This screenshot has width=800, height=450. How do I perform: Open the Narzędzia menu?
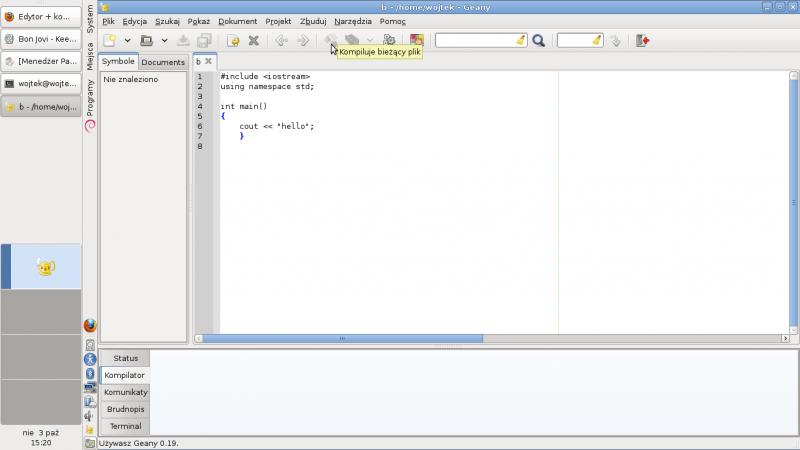tap(353, 21)
